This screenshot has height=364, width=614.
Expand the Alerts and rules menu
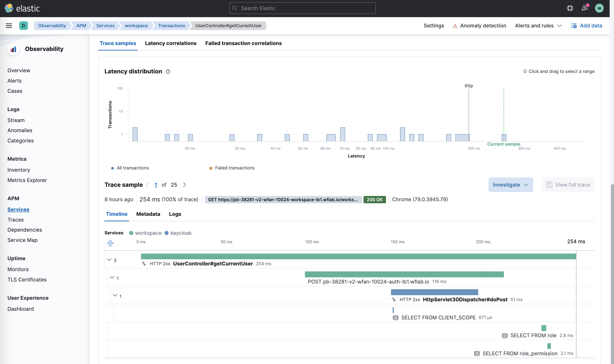[x=538, y=26]
